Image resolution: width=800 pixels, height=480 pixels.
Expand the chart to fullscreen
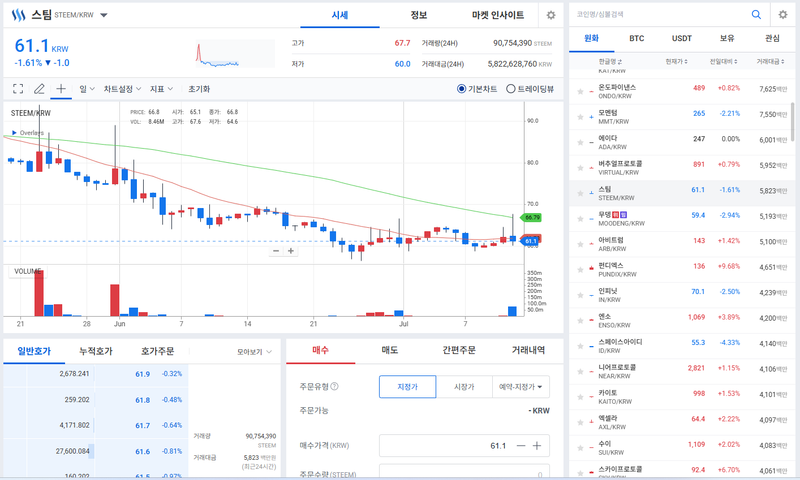coord(18,89)
